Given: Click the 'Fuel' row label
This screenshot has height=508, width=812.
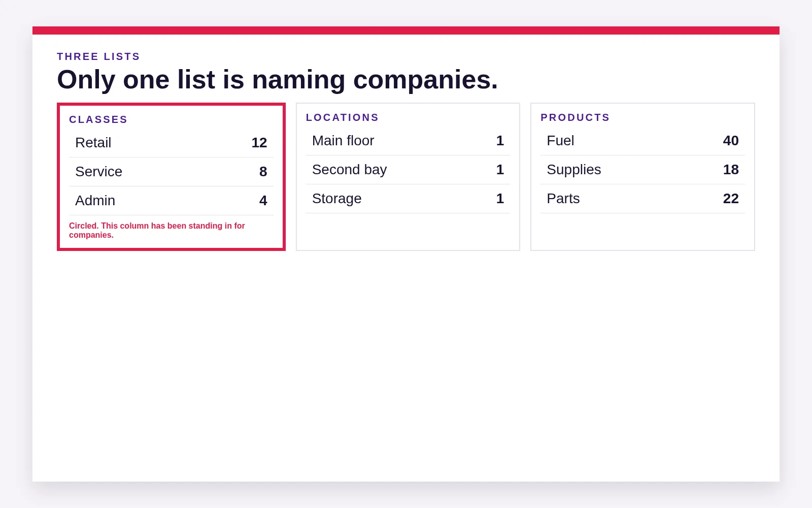Looking at the screenshot, I should [x=560, y=141].
